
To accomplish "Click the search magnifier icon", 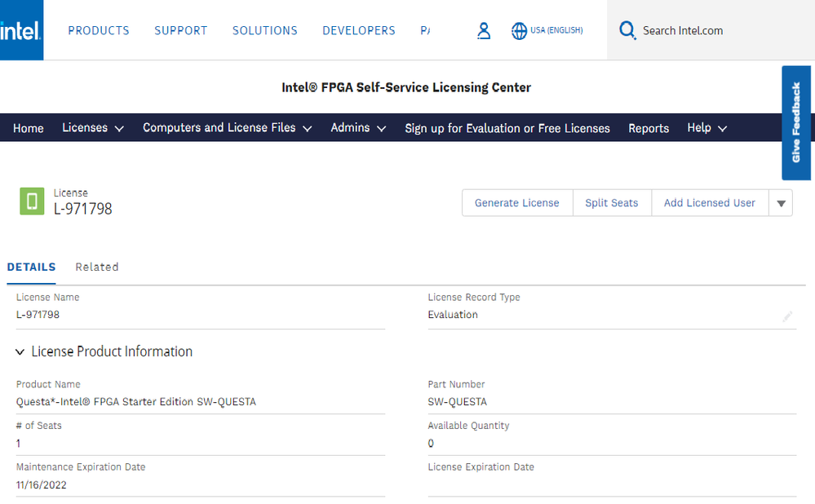I will pos(627,31).
